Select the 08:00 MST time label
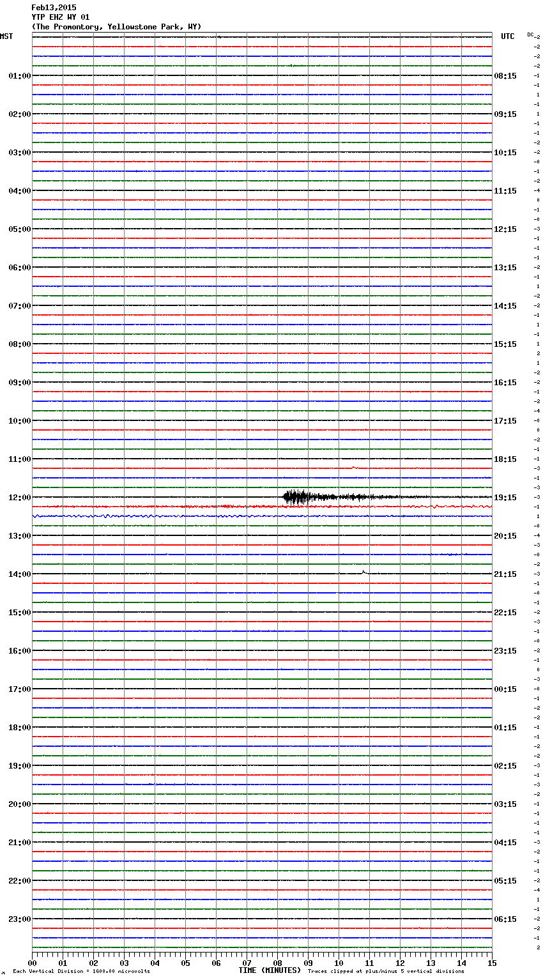 coord(20,344)
